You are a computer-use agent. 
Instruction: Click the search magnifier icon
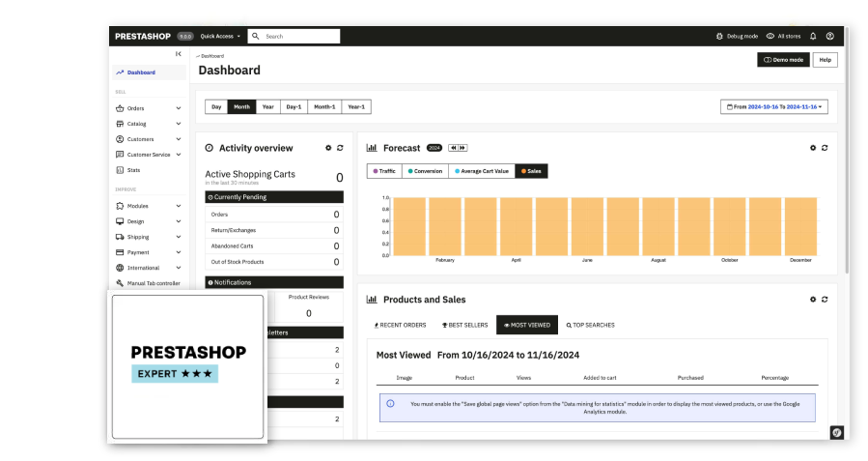click(x=255, y=36)
